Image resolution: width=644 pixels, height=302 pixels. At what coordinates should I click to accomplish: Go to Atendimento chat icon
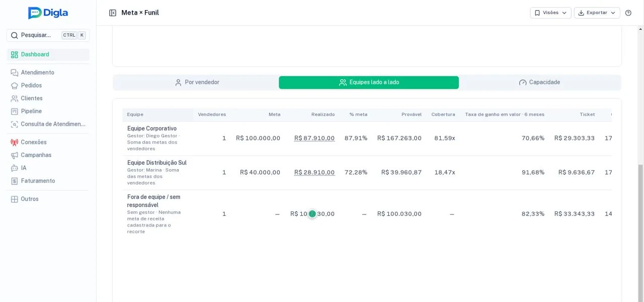(x=14, y=72)
